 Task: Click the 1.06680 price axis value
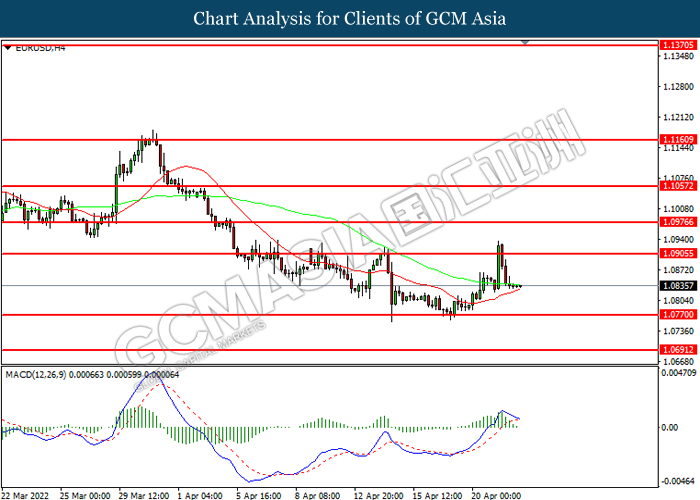pyautogui.click(x=679, y=362)
